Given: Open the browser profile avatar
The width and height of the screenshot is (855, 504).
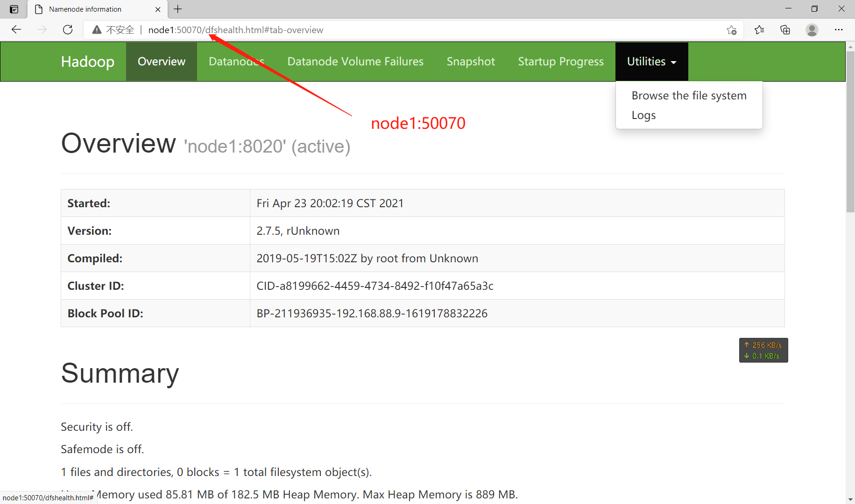Looking at the screenshot, I should coord(812,30).
